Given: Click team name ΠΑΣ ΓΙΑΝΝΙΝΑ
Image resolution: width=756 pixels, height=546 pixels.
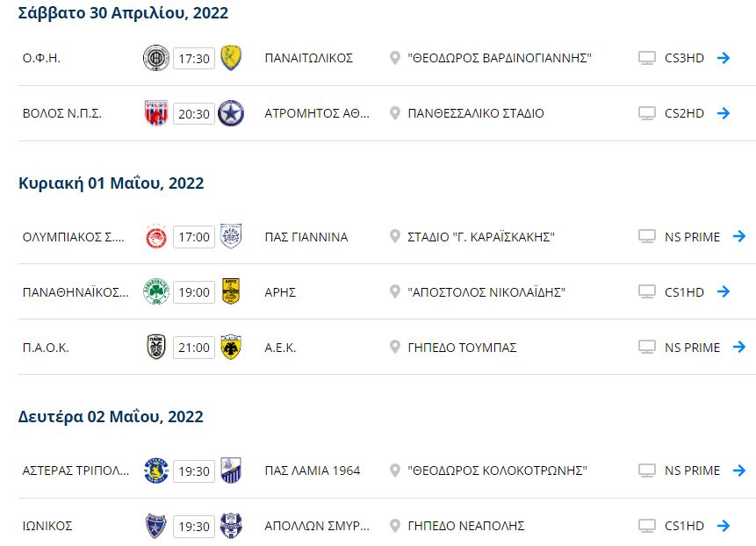Looking at the screenshot, I should (306, 237).
